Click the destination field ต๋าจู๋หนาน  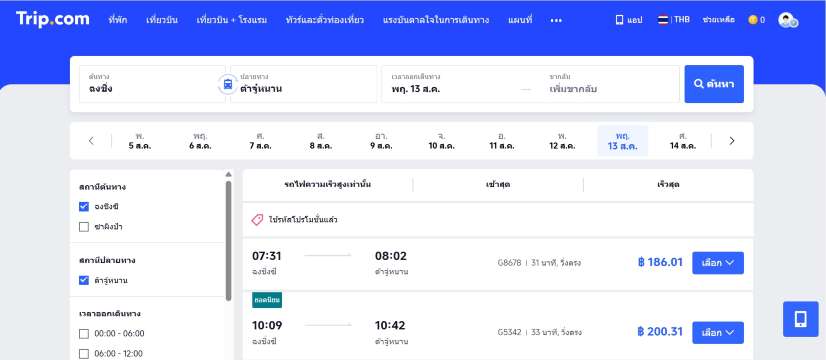[303, 84]
